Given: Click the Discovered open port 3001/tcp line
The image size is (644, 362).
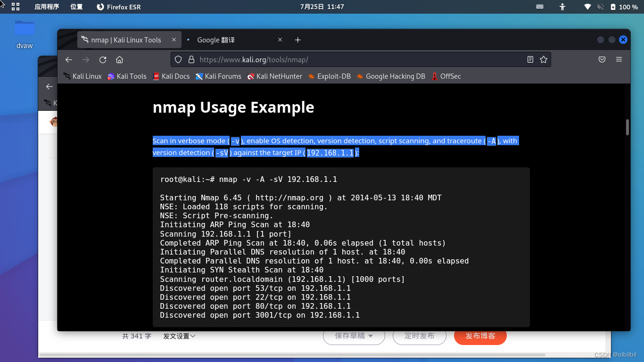Looking at the screenshot, I should [x=260, y=315].
